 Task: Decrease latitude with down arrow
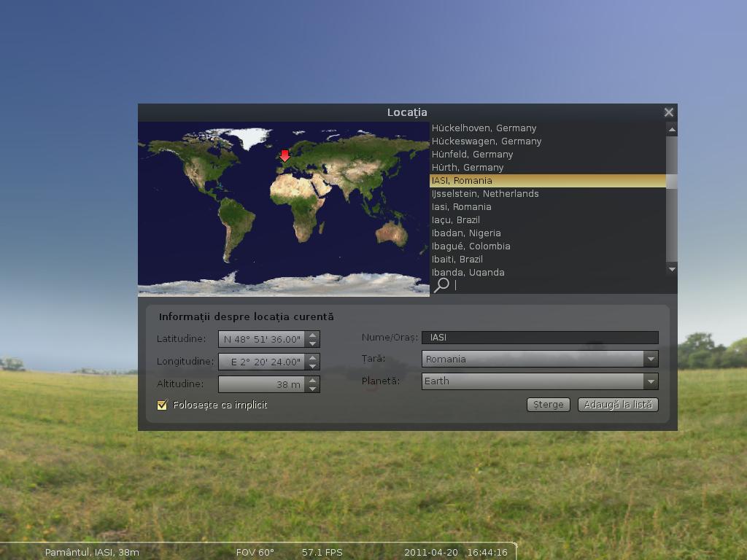pyautogui.click(x=313, y=343)
